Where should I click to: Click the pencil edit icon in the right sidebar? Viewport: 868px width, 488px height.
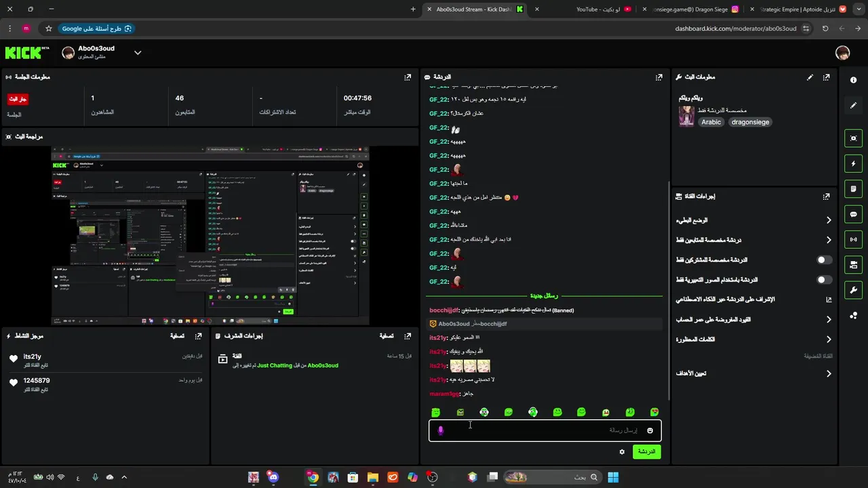point(853,105)
